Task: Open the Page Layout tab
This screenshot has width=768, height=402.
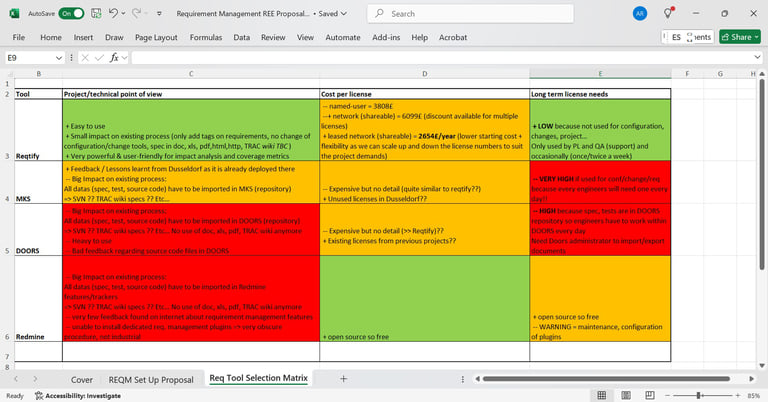Action: click(x=156, y=37)
